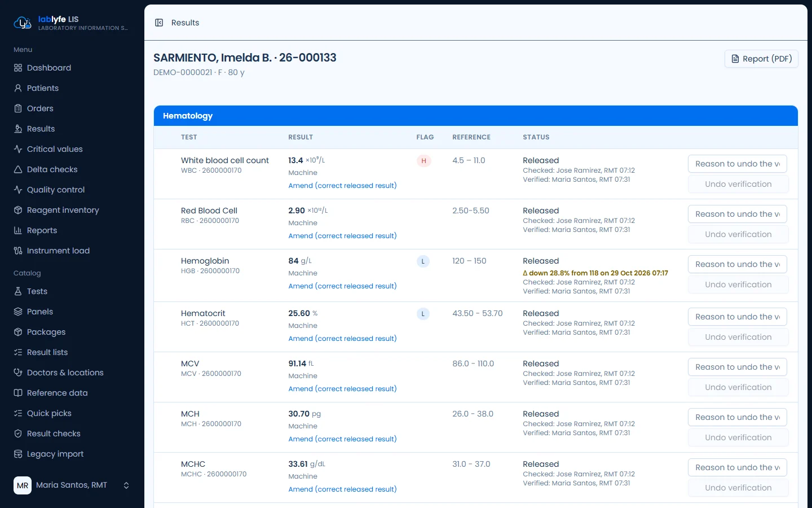Toggle the sidebar panel icon beside Results
The height and width of the screenshot is (508, 812).
(159, 23)
